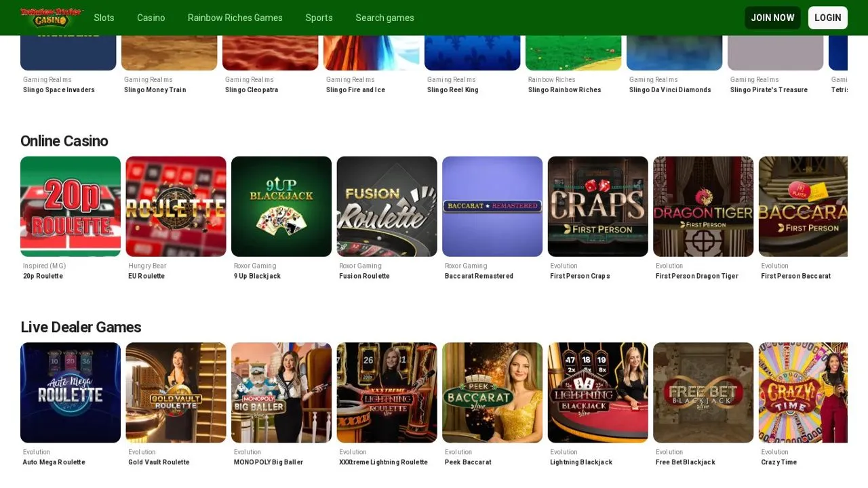This screenshot has width=868, height=488.
Task: Open the Baccarat Remastered thumbnail
Action: point(492,207)
